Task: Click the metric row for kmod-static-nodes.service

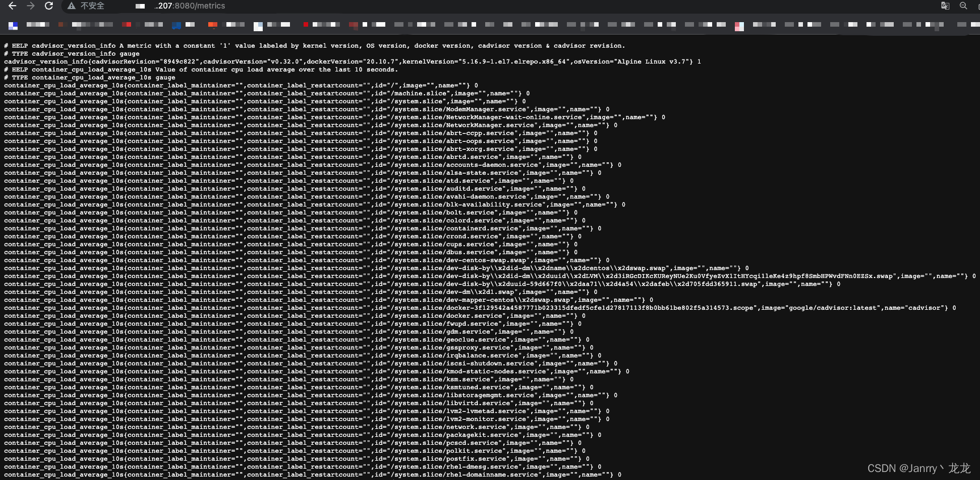Action: coord(317,372)
